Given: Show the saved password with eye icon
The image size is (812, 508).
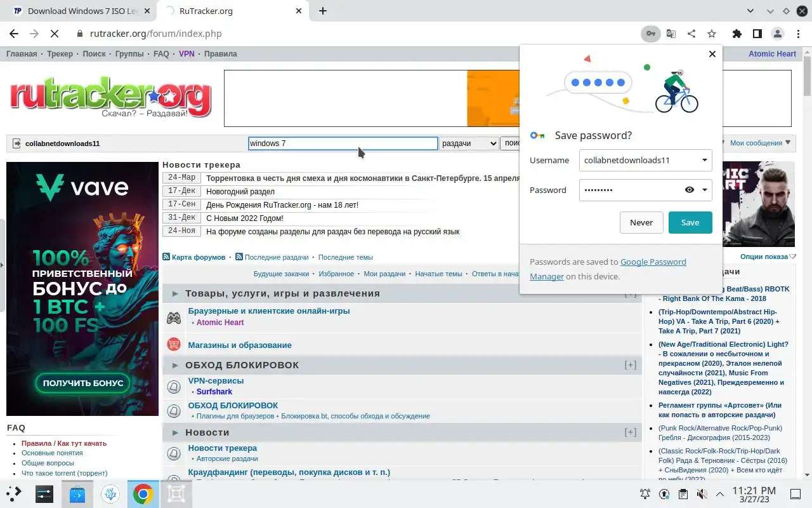Looking at the screenshot, I should click(x=690, y=190).
